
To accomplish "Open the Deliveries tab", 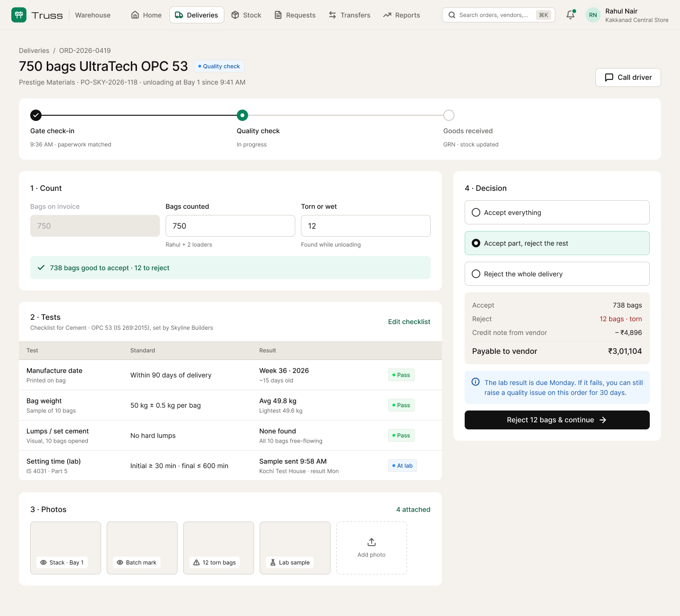I will point(197,15).
